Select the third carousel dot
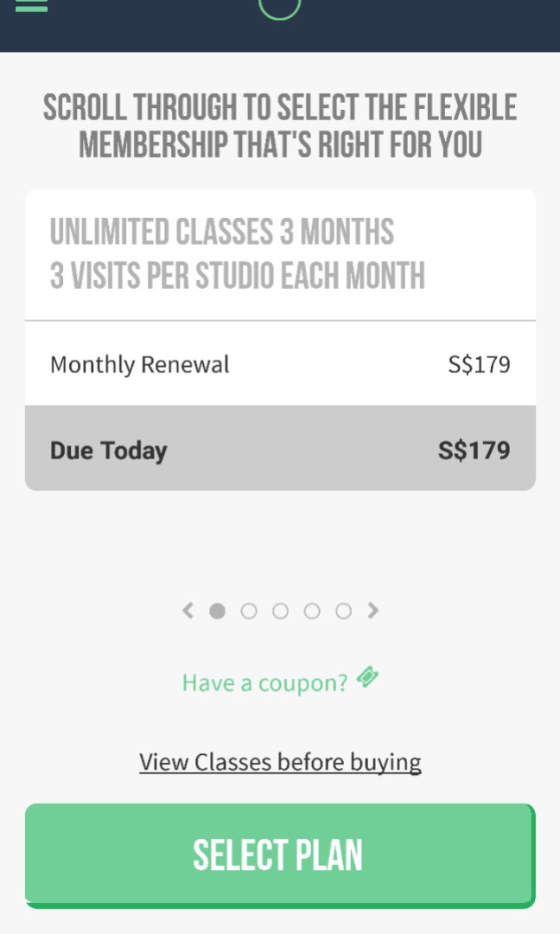560x934 pixels. (x=280, y=611)
